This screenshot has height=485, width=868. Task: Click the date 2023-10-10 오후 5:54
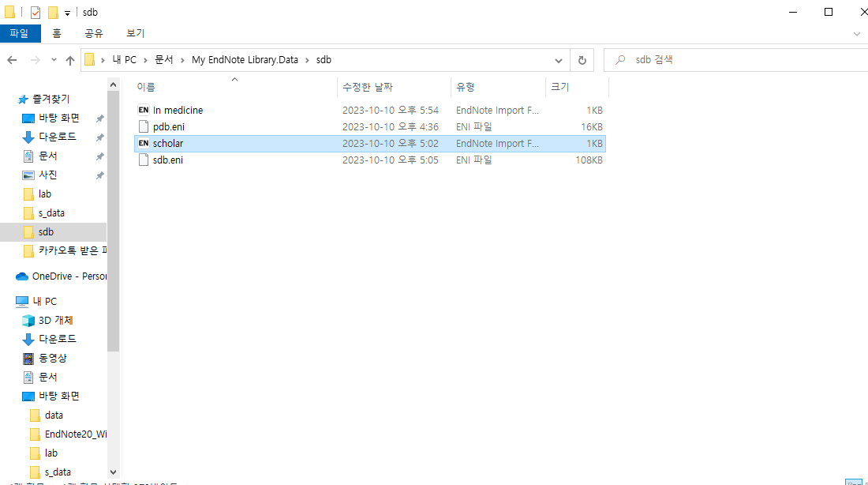tap(391, 111)
